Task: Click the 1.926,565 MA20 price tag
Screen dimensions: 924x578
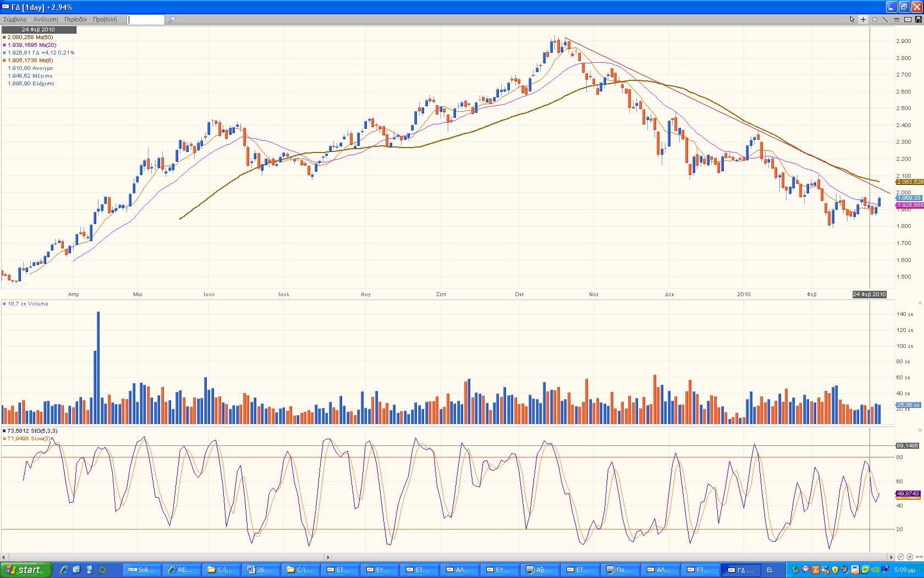Action: click(910, 205)
